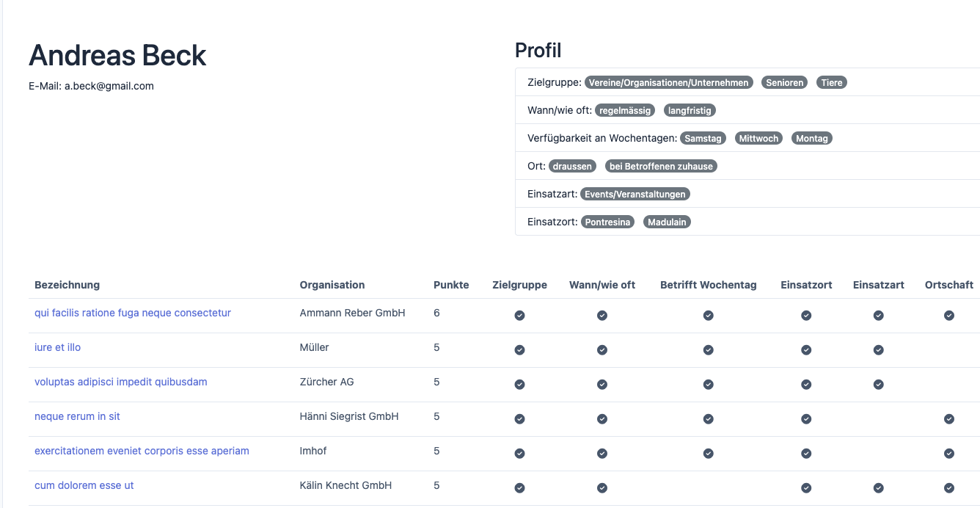Click the 'Events/Veranstaltungen' Einsatzart tag
The height and width of the screenshot is (508, 980).
(x=635, y=195)
